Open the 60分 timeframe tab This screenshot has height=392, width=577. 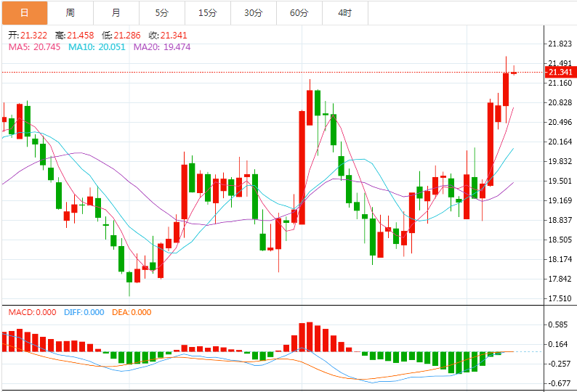[x=299, y=13]
